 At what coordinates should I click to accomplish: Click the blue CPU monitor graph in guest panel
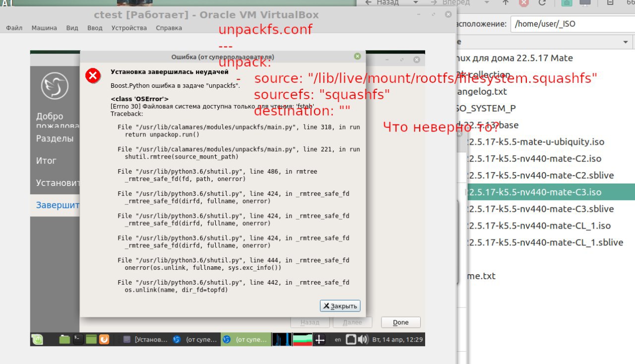(282, 340)
